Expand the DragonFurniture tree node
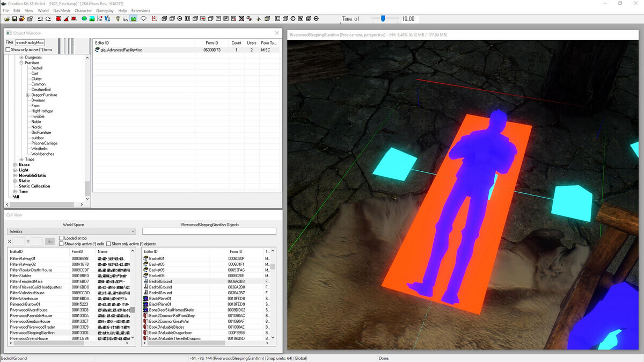 click(x=27, y=95)
